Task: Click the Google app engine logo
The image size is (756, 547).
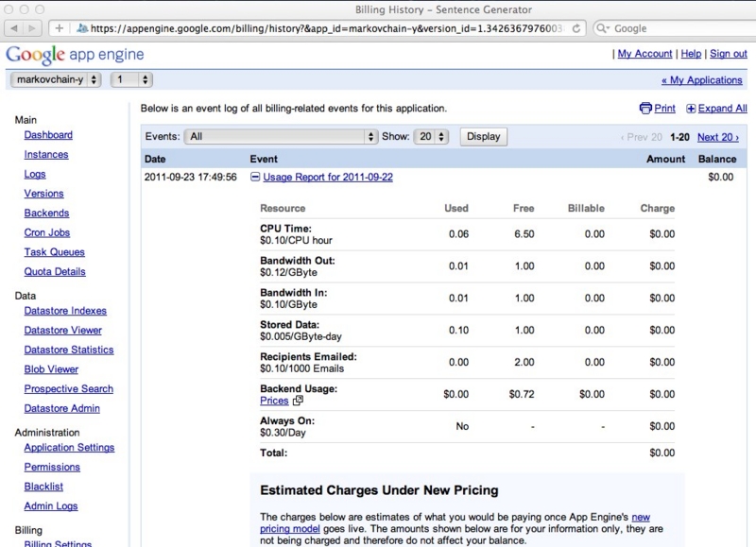Action: pyautogui.click(x=75, y=55)
